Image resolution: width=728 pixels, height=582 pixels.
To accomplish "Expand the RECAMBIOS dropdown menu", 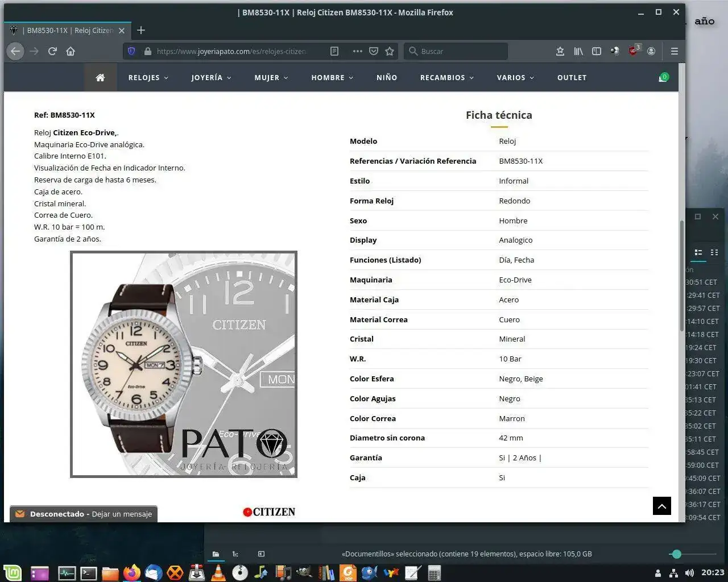I will point(446,78).
